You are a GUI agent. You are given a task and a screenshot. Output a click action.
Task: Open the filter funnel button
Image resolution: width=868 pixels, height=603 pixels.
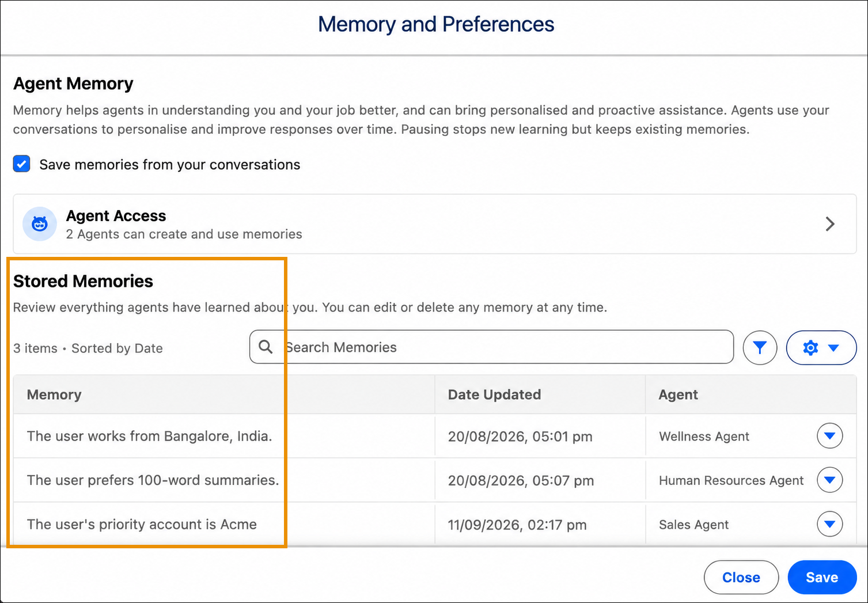760,347
